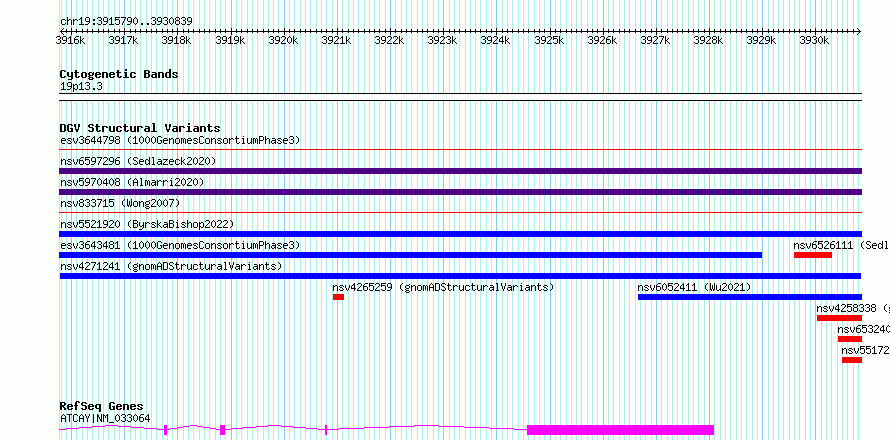
Task: Select the nsv6597296 Sedlazeck2020 purple bar
Action: pyautogui.click(x=460, y=171)
